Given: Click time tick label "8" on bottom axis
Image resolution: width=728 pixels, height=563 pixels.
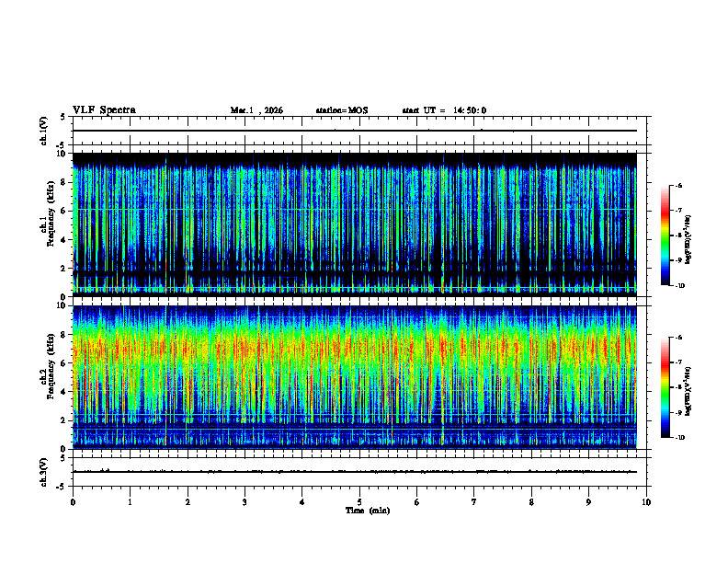Looking at the screenshot, I should (x=531, y=502).
